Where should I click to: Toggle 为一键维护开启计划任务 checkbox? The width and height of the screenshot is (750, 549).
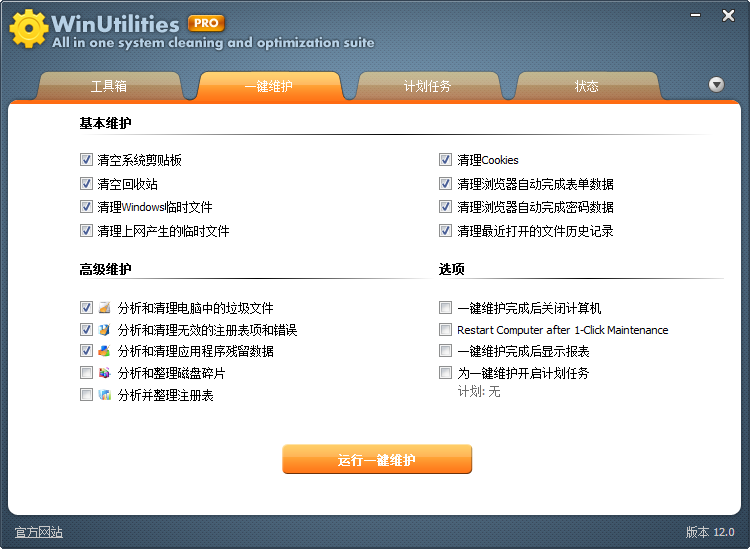[446, 374]
